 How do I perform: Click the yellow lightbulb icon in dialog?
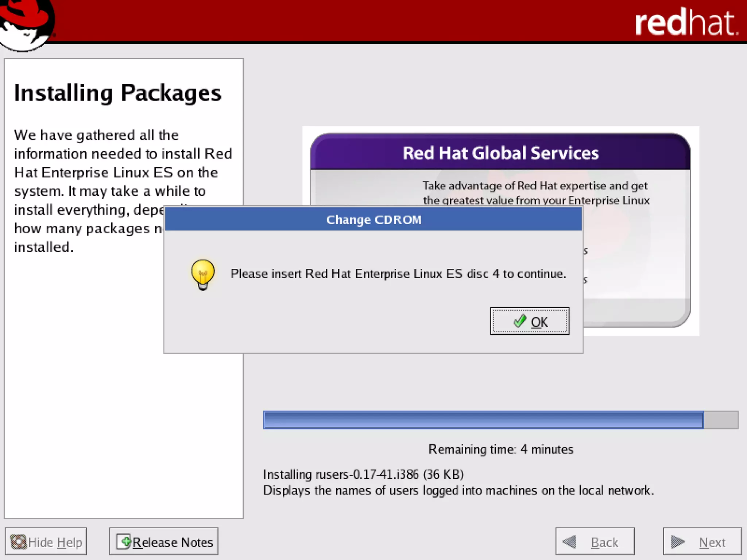(x=203, y=274)
